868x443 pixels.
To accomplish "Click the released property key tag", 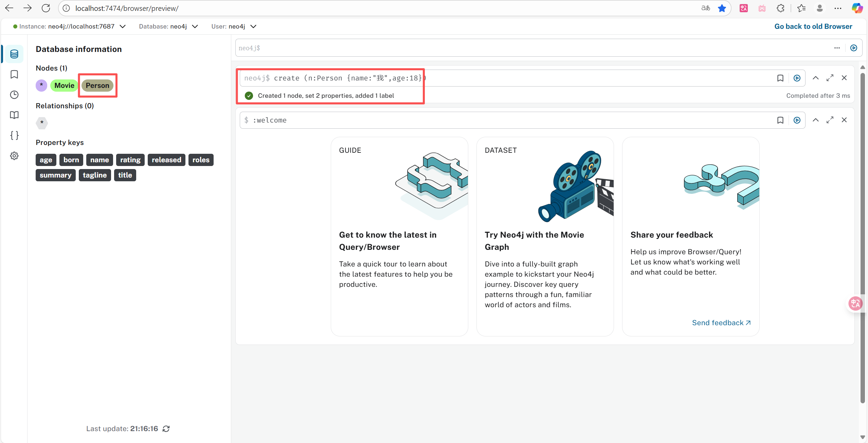I will point(166,160).
